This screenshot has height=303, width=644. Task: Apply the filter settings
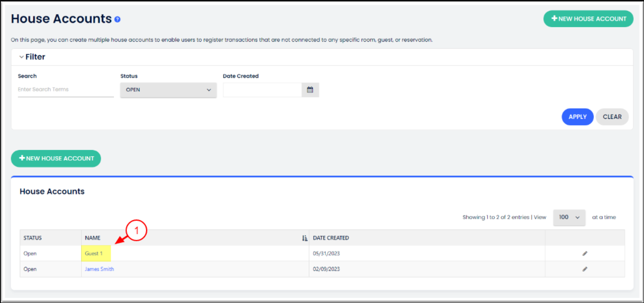point(577,117)
